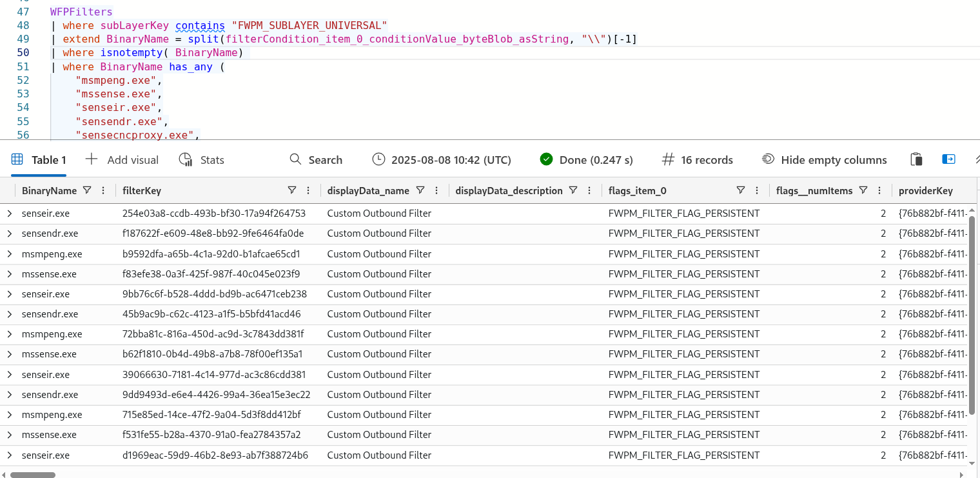Click the Done (0.247 s) status
980x478 pixels.
pos(587,159)
